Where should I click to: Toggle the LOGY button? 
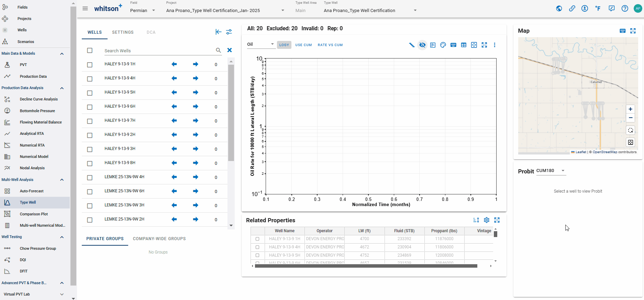pyautogui.click(x=284, y=45)
